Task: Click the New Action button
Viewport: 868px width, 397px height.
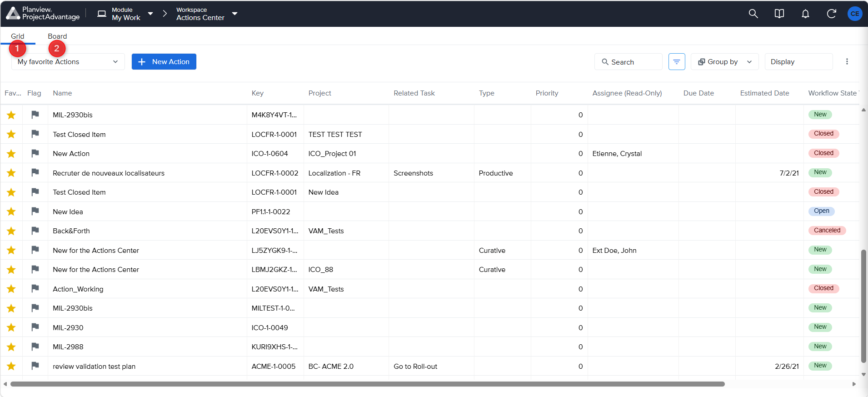Action: point(164,62)
